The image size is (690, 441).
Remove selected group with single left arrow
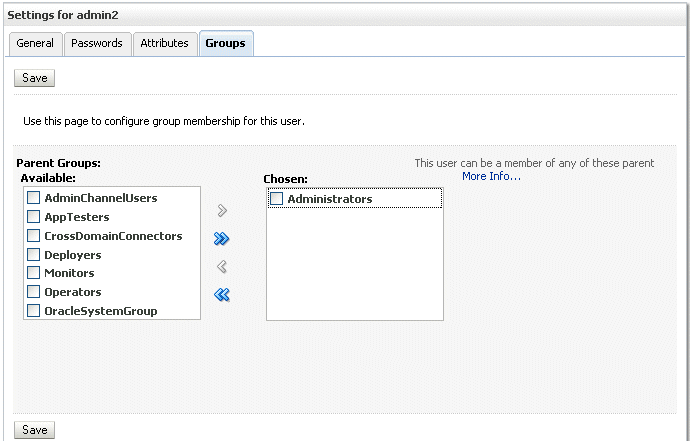pos(222,267)
